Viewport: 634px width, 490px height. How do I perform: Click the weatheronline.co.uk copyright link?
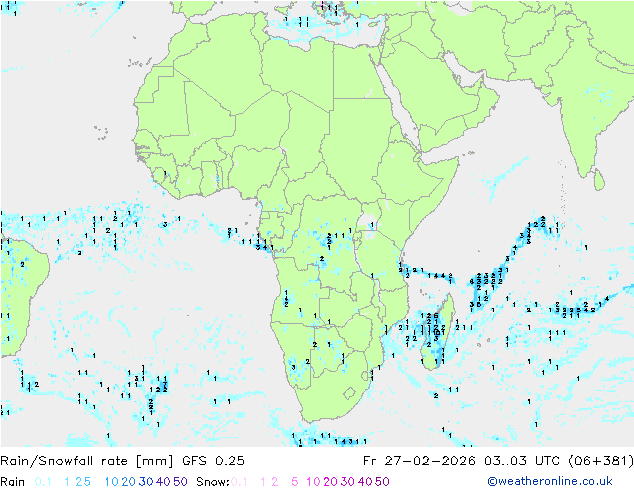(550, 482)
